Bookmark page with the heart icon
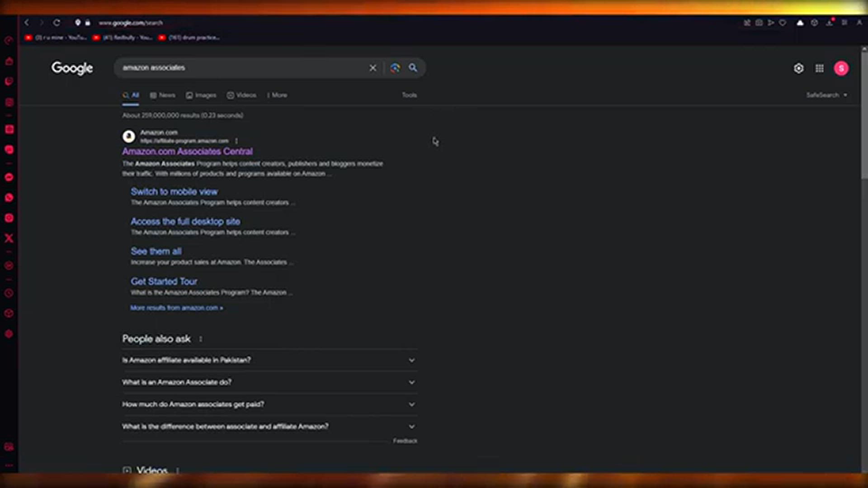868x488 pixels. click(x=783, y=23)
